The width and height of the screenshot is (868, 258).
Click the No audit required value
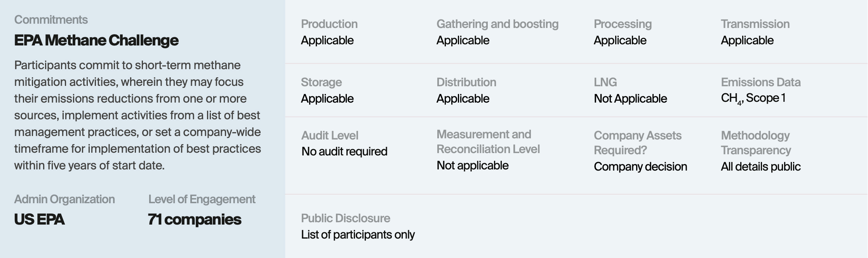point(344,152)
